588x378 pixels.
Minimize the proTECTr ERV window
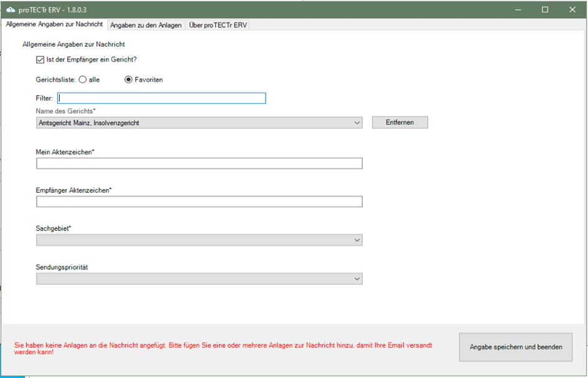click(x=518, y=9)
